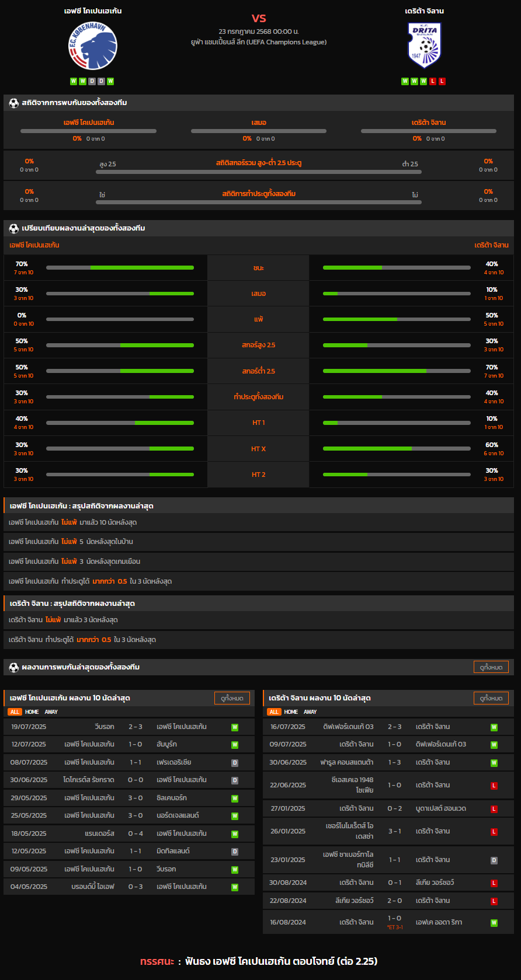Click soccer ball icon beside head-to-head statistics header

[14, 103]
